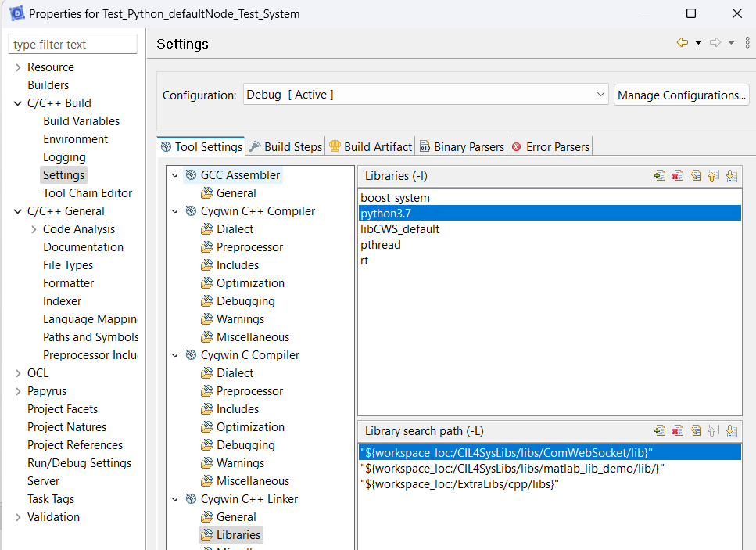Open the Tool Chain Editor page
Viewport: 756px width, 550px height.
[x=88, y=193]
